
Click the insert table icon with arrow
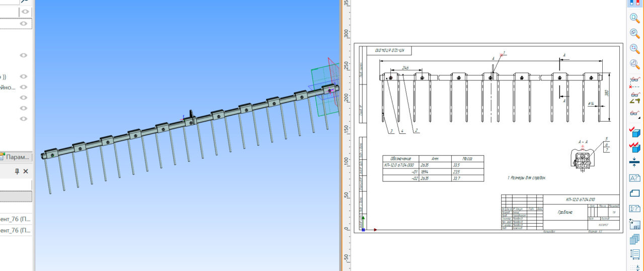click(x=634, y=224)
